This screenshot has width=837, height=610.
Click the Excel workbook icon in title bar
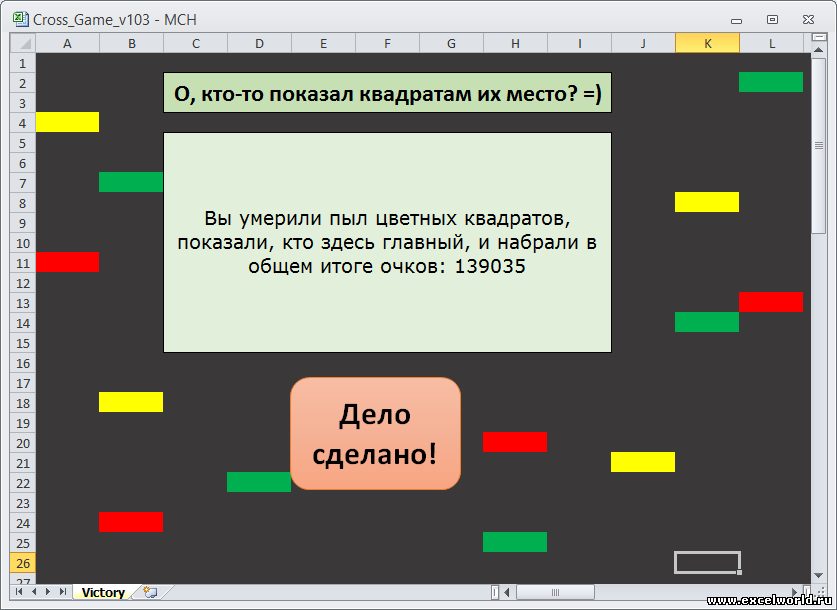pyautogui.click(x=20, y=19)
